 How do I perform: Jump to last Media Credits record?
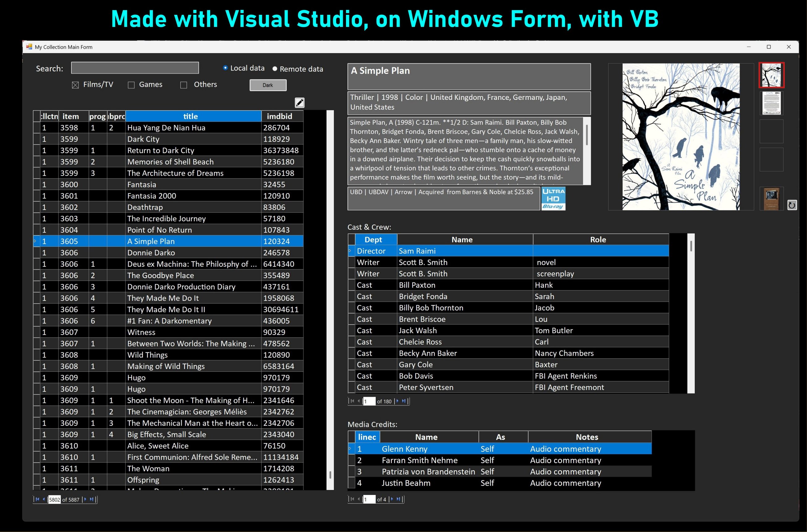point(398,499)
